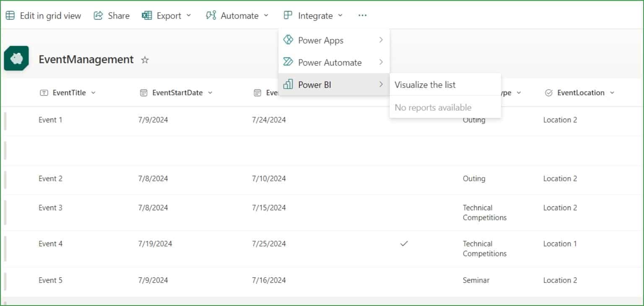Click the Integrate button label
This screenshot has width=644, height=306.
click(315, 16)
